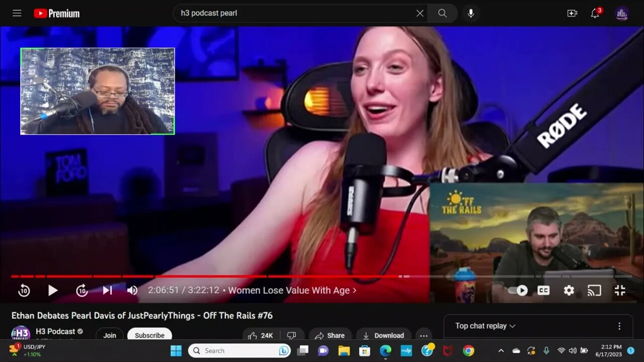Image resolution: width=644 pixels, height=362 pixels.
Task: Clear the search box with the X
Action: (x=420, y=13)
